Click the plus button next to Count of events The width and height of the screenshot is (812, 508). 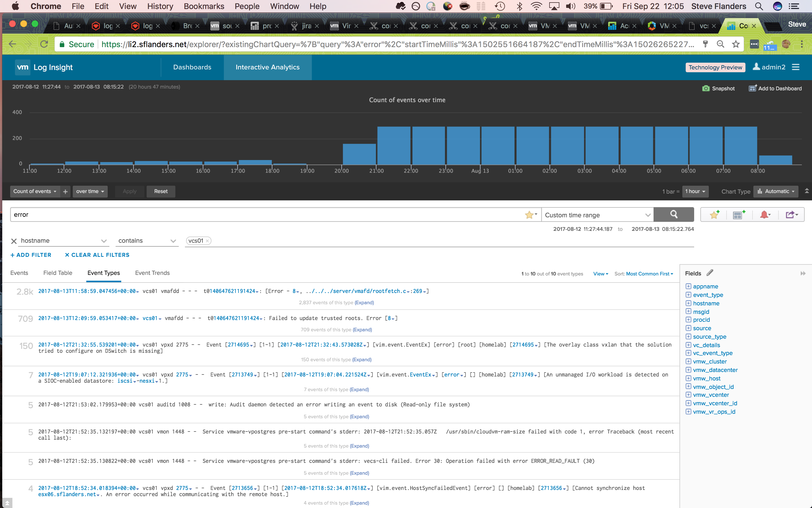click(x=65, y=192)
